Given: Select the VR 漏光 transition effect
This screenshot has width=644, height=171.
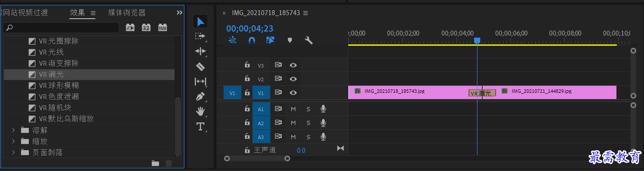Looking at the screenshot, I should click(89, 74).
